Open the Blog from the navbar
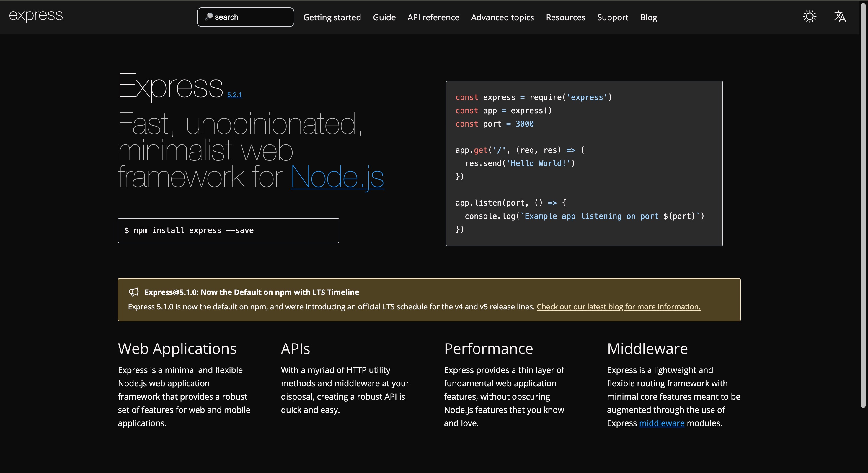The height and width of the screenshot is (473, 868). pos(648,17)
